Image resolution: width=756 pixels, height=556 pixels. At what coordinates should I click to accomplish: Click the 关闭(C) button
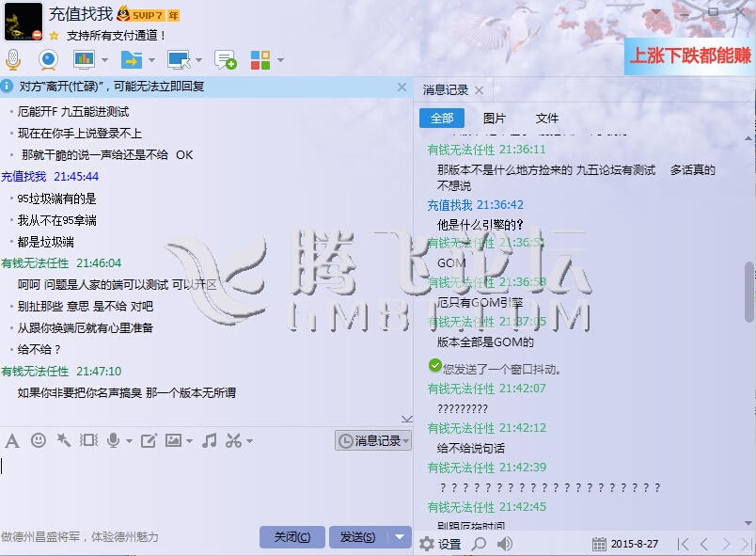tap(292, 536)
